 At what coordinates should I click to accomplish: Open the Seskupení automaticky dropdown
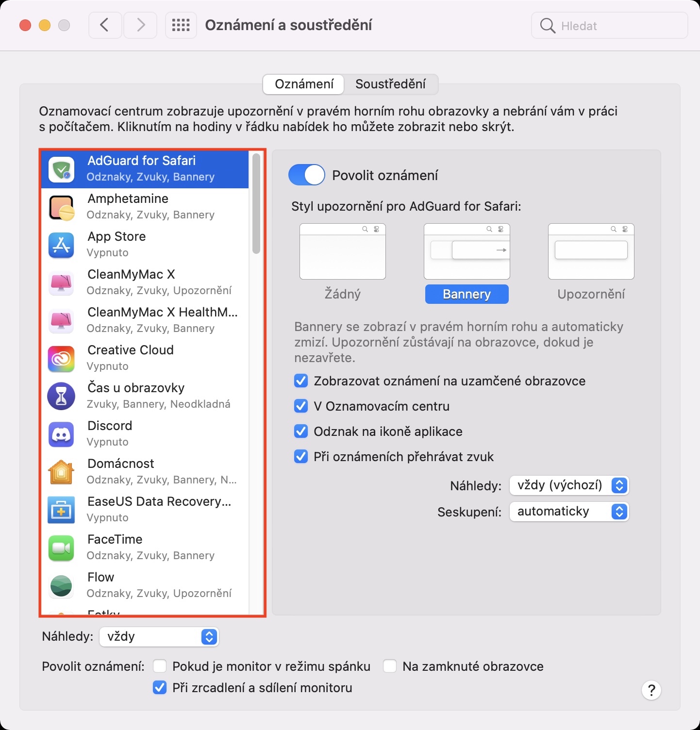(x=569, y=512)
